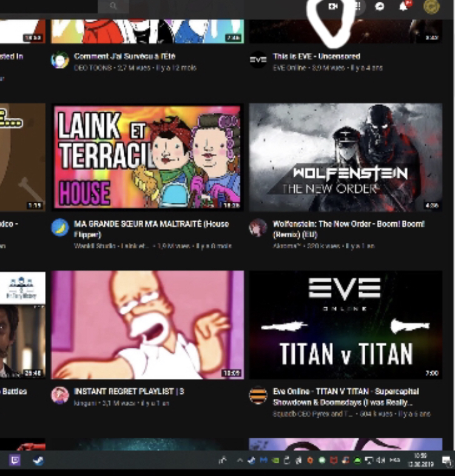
Task: Play the EVE Titan v Titan thumbnail
Action: 346,325
